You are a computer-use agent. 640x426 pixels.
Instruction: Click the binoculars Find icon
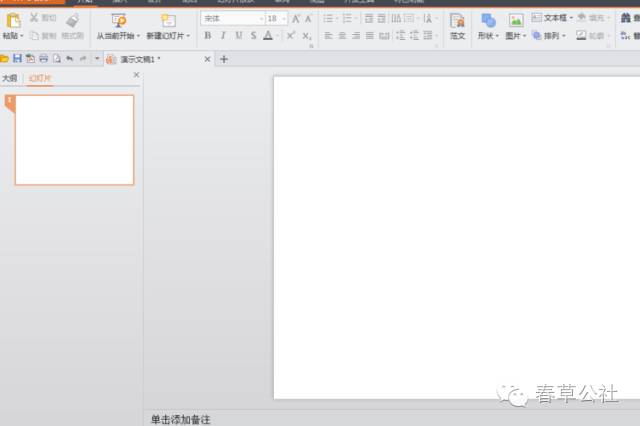click(x=625, y=18)
